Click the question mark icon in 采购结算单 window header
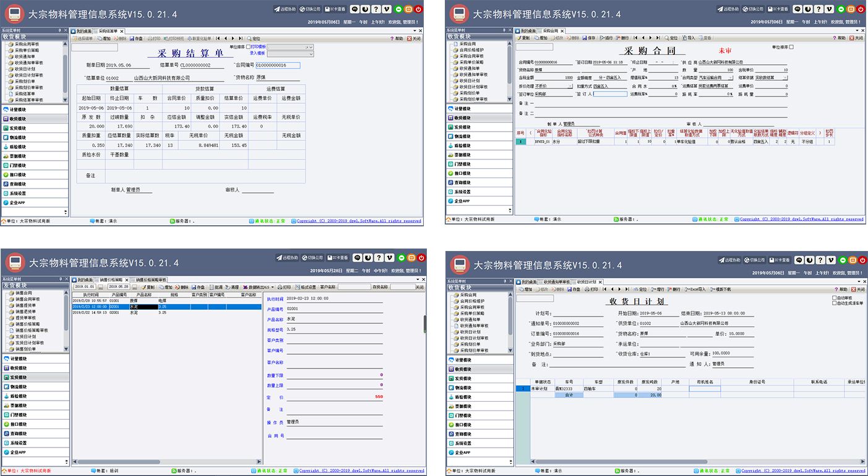The image size is (868, 476). point(377,9)
